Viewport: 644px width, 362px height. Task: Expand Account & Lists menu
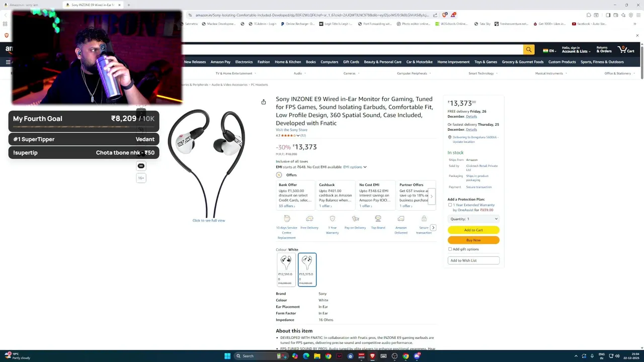576,49
